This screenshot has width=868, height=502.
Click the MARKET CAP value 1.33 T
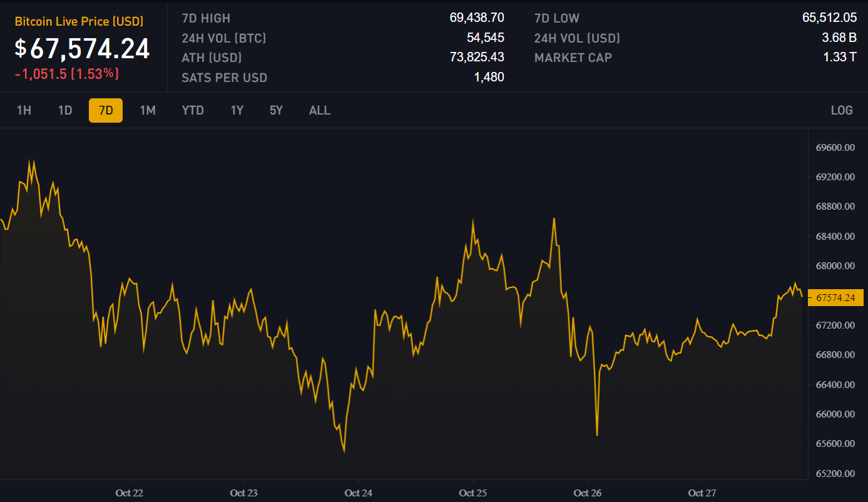tap(839, 58)
